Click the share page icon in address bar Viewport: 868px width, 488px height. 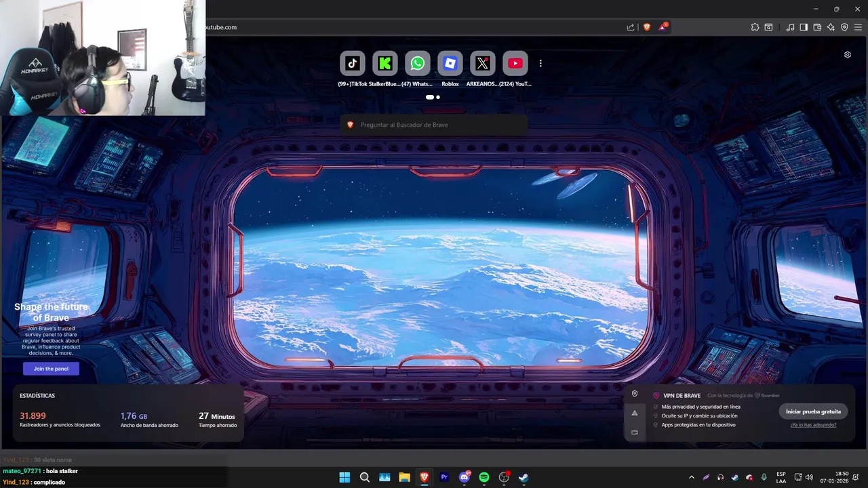pos(631,27)
